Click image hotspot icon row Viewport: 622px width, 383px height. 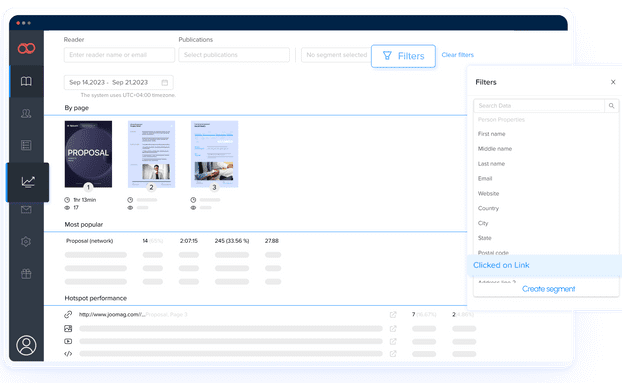coord(68,328)
